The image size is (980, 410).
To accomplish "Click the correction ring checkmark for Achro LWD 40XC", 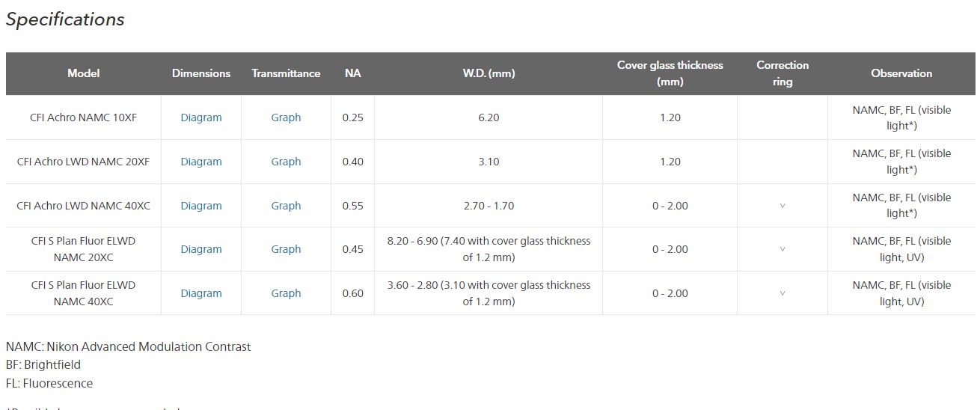I will click(783, 206).
